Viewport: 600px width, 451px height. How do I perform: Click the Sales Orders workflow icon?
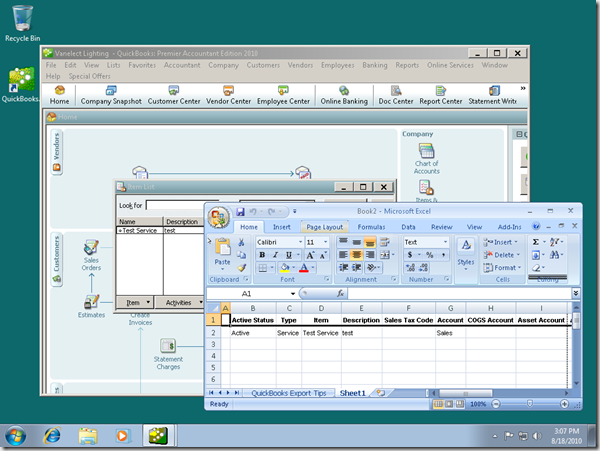point(91,255)
